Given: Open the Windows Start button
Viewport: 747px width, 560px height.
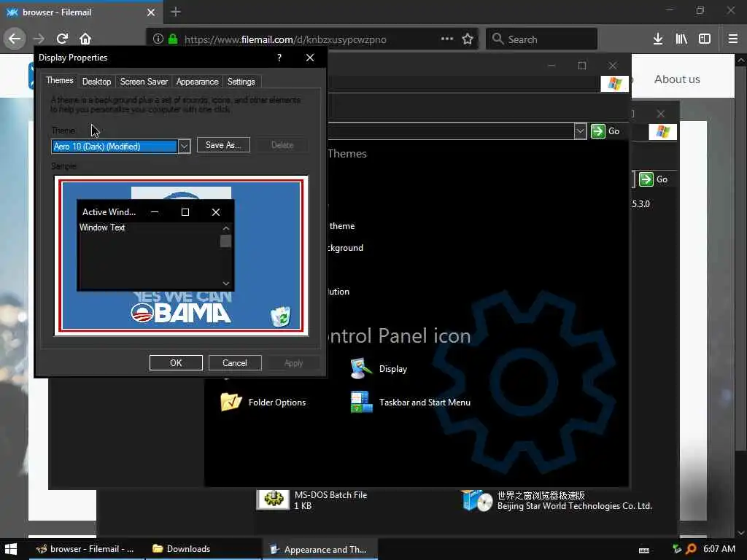Looking at the screenshot, I should (10, 549).
